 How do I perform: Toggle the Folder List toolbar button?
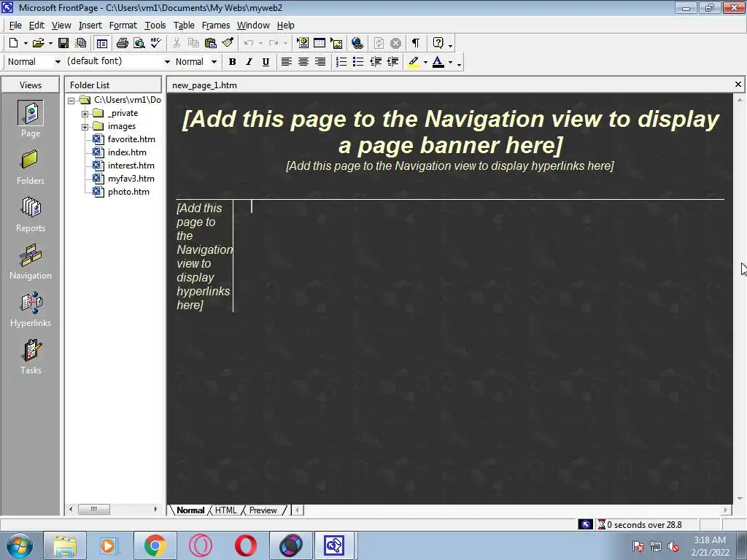[101, 43]
